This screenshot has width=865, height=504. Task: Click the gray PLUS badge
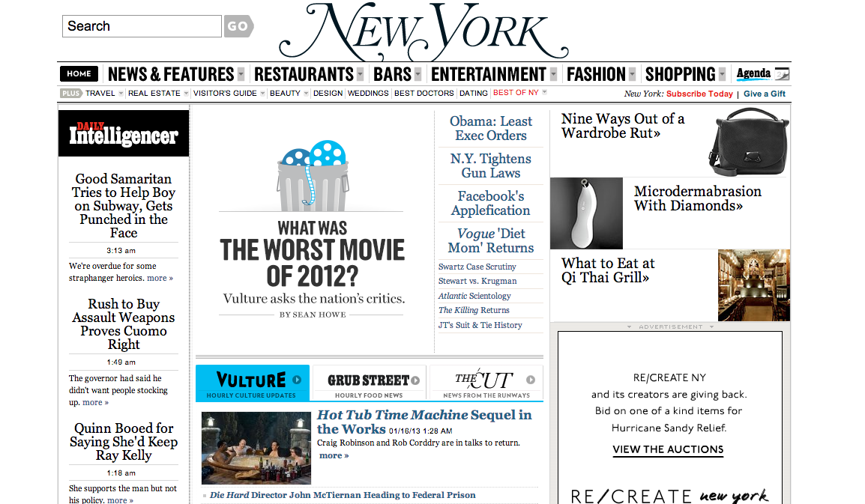[x=71, y=93]
